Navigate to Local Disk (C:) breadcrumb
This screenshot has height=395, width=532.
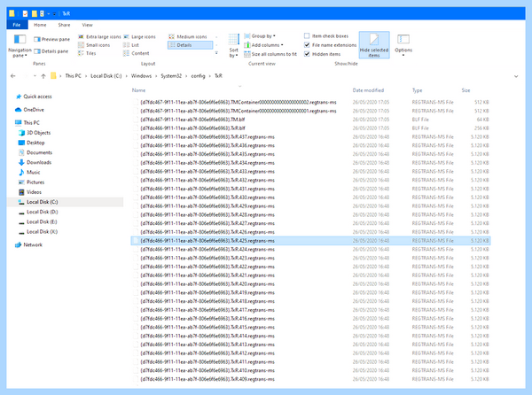click(106, 76)
